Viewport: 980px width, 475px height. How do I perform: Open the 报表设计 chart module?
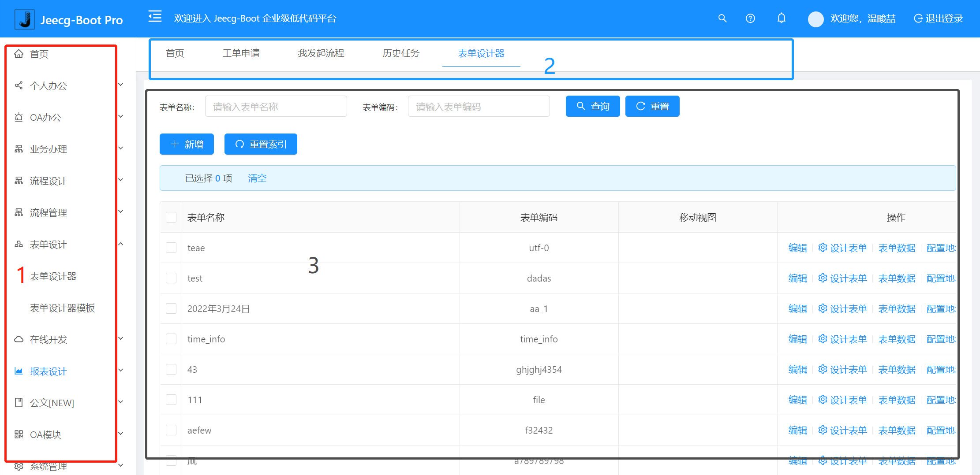(48, 371)
